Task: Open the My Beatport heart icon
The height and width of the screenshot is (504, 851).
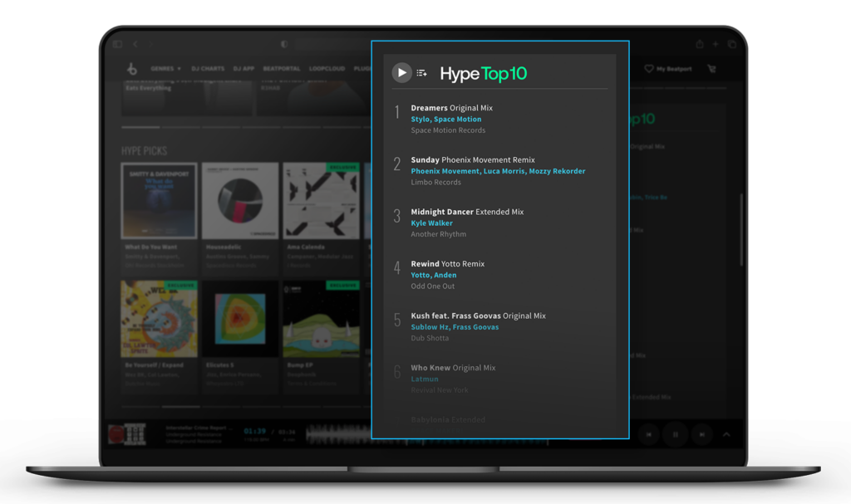Action: pos(650,69)
